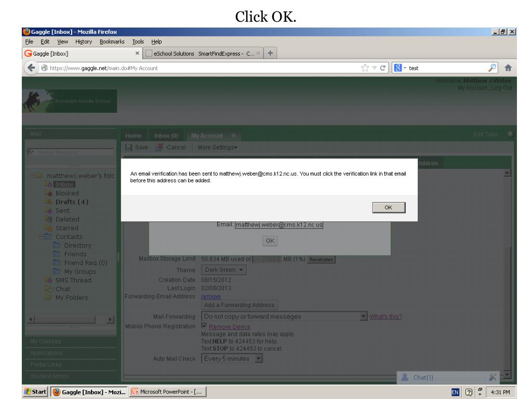Open the Help menu
The height and width of the screenshot is (399, 532).
[156, 42]
